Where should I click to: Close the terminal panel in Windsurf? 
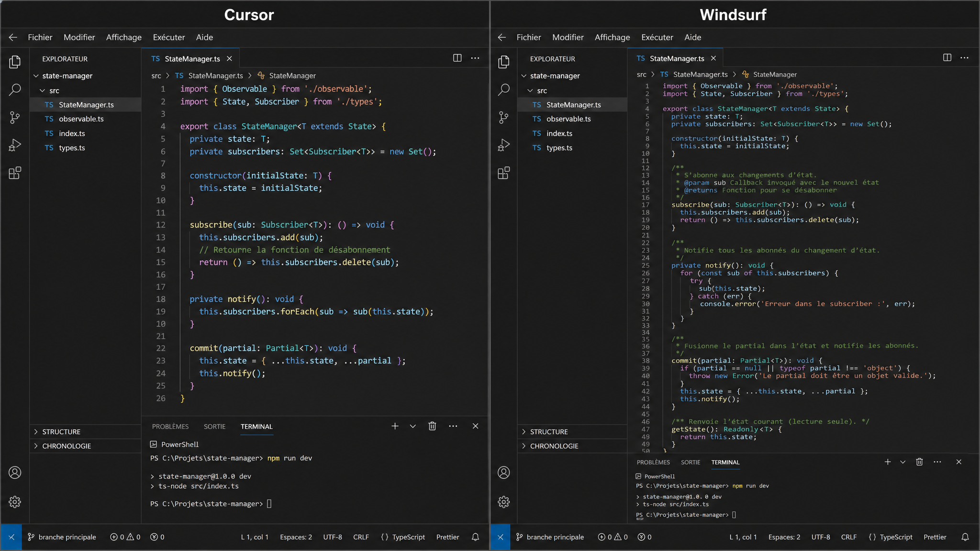(958, 462)
